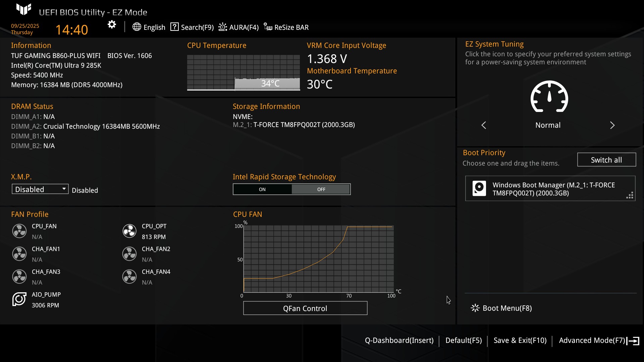Click the boot item drag handle dots
This screenshot has width=644, height=362.
pyautogui.click(x=630, y=195)
